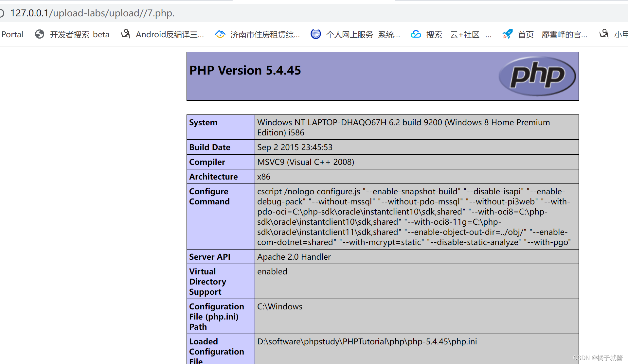Click the Build Date label
This screenshot has height=364, width=628.
(210, 147)
